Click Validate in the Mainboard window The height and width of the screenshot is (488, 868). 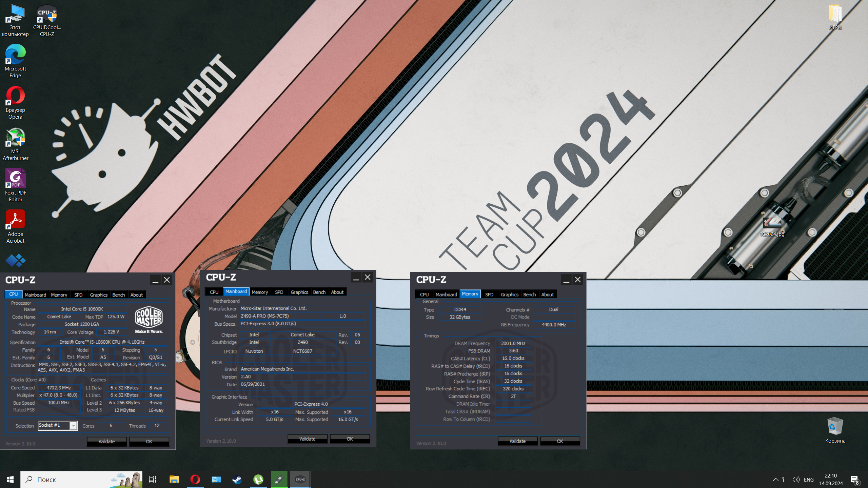pyautogui.click(x=308, y=439)
